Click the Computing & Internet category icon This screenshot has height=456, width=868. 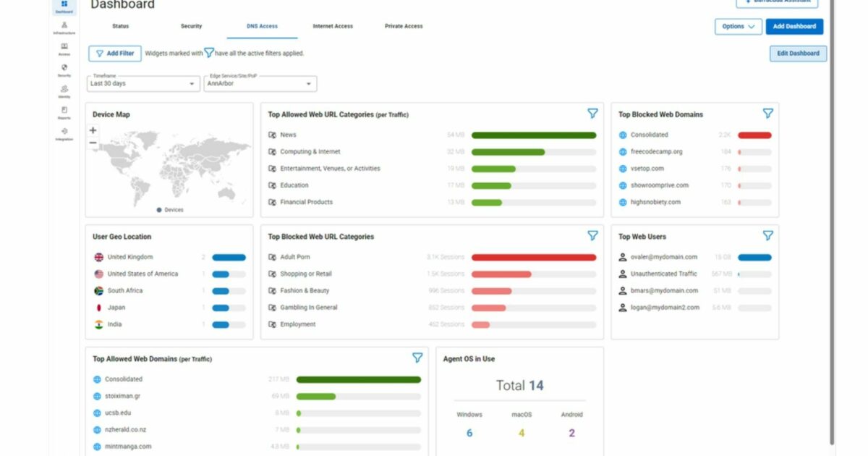coord(273,152)
